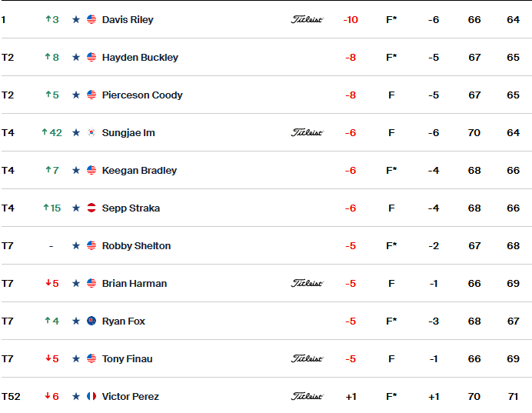Expand Tony Finau's row via total score -5
The width and height of the screenshot is (532, 413).
click(351, 358)
